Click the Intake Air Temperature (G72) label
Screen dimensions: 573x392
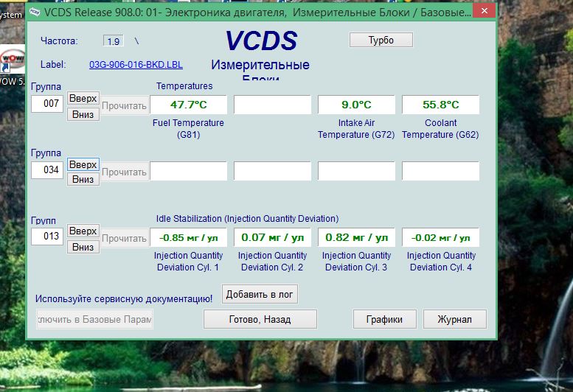(356, 128)
